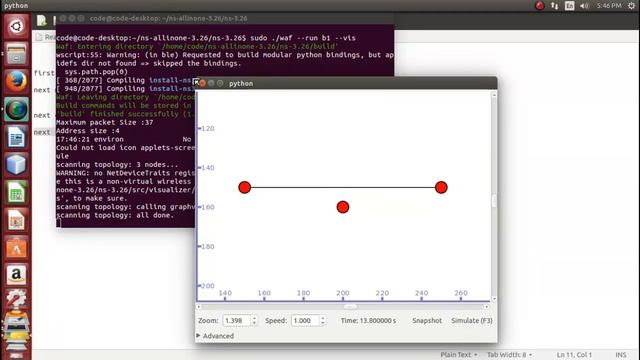Click into the Zoom value field
Viewport: 640px width, 360px height.
pyautogui.click(x=236, y=320)
